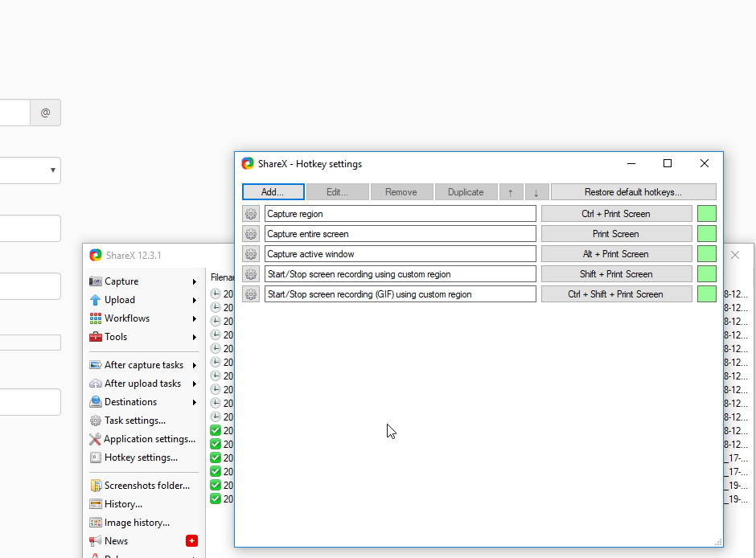The image size is (756, 558).
Task: Open the Hotkey settings menu entry
Action: 141,457
